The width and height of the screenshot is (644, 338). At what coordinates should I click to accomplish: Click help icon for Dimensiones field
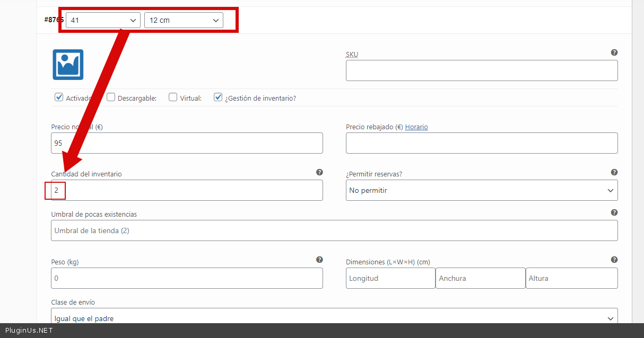coord(614,260)
